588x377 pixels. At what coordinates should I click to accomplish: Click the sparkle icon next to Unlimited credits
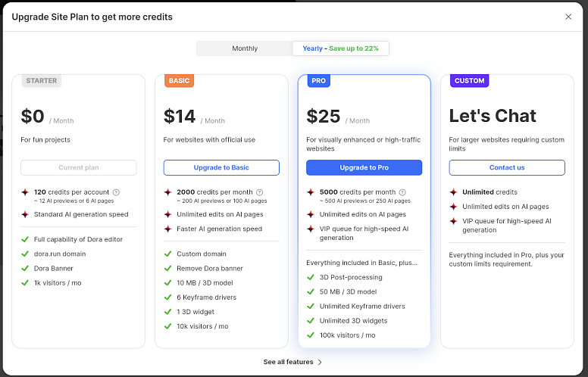tap(453, 192)
